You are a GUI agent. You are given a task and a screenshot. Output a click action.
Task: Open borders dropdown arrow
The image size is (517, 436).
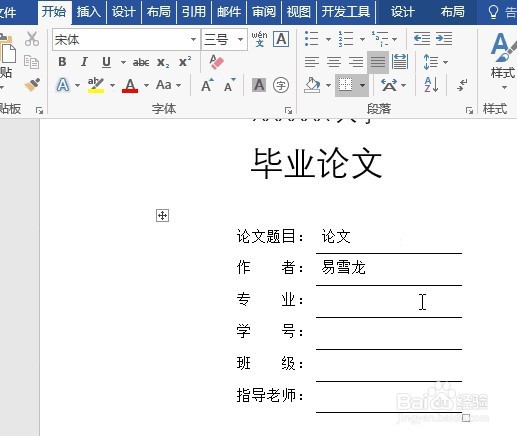362,85
